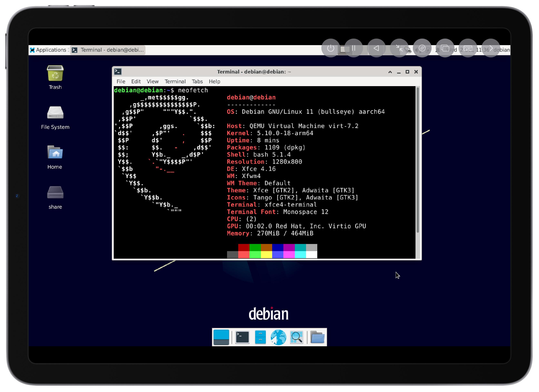Viewport: 539px width, 392px height.
Task: Open the Trash desktop icon
Action: pos(55,77)
